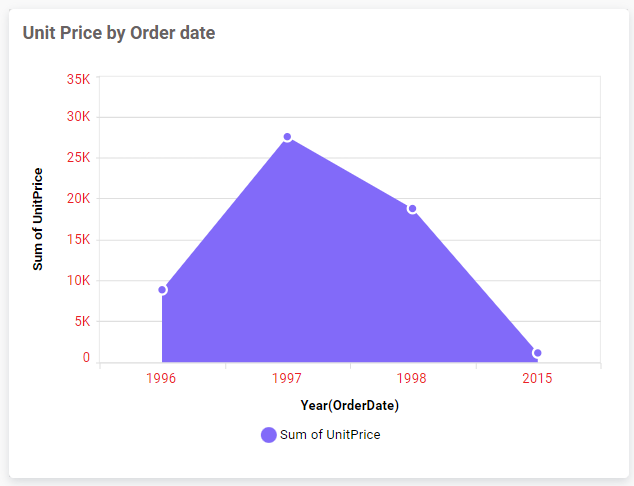Click the chart title Unit Price by Order date
The height and width of the screenshot is (486, 634).
click(x=119, y=33)
